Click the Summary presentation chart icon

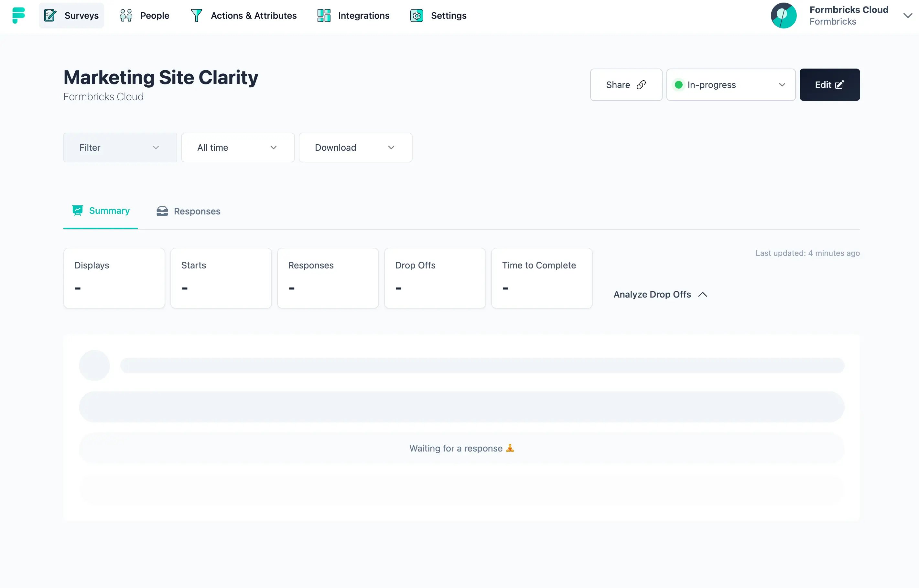point(78,210)
